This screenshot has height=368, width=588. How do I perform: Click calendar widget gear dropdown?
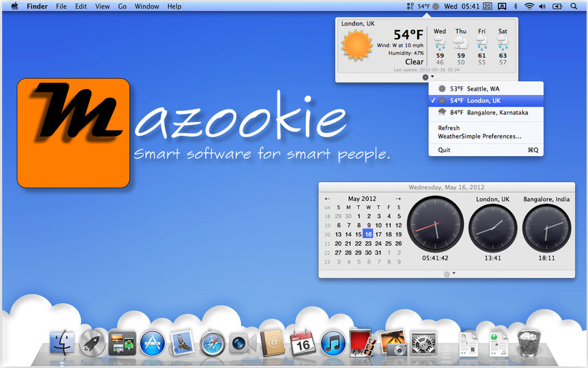click(x=449, y=274)
